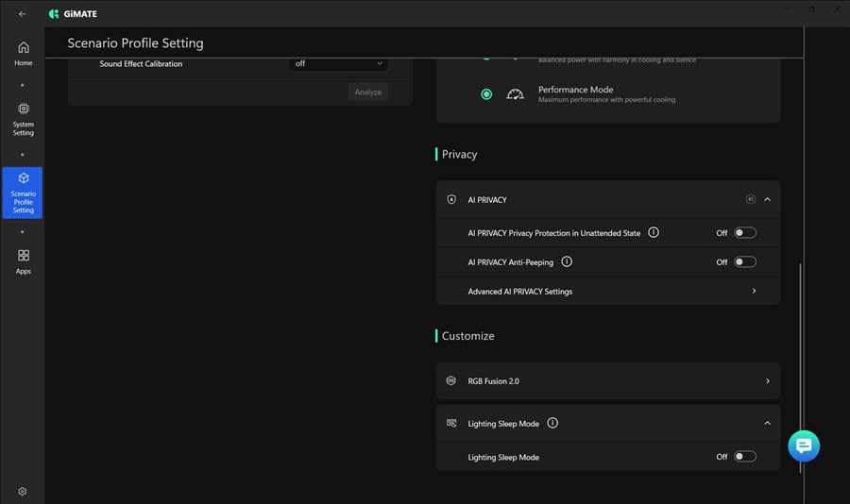Collapse the Lighting Sleep Mode section
Image resolution: width=850 pixels, height=504 pixels.
coord(767,423)
